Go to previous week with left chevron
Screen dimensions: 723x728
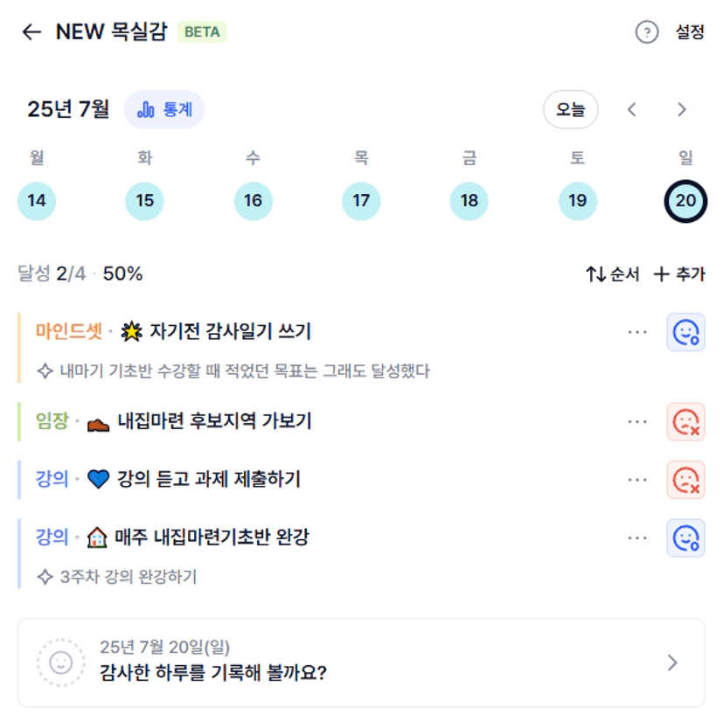click(x=631, y=109)
